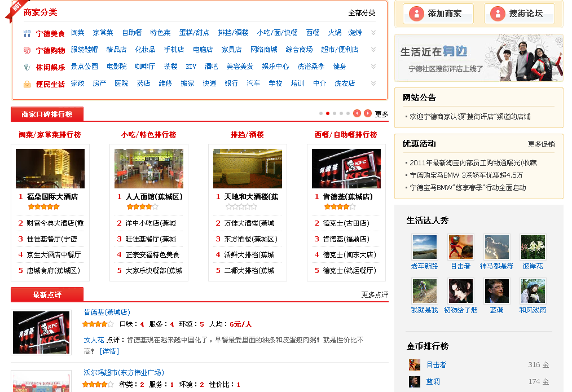Select 排挡/酒楼 ranking heading
The width and height of the screenshot is (572, 392).
pos(247,135)
